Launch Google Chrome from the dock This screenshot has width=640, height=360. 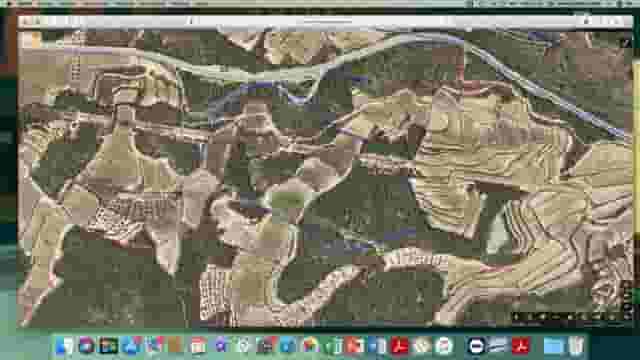(311, 346)
